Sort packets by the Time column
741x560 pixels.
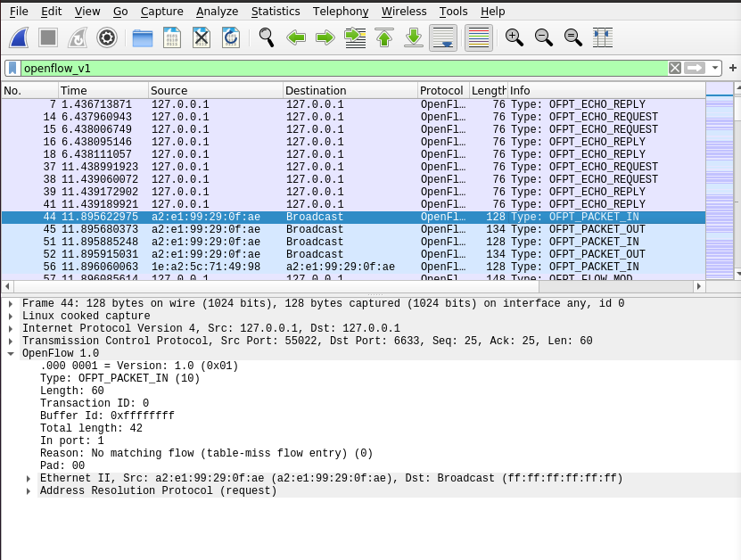click(x=103, y=90)
